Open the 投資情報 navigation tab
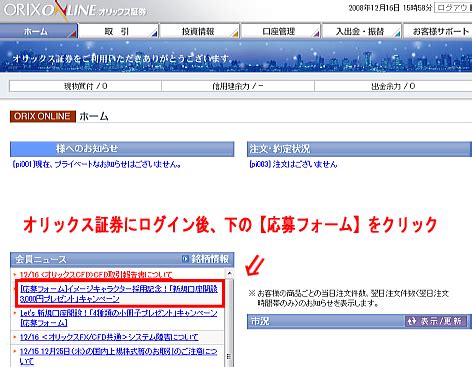This screenshot has width=472, height=367. click(199, 31)
